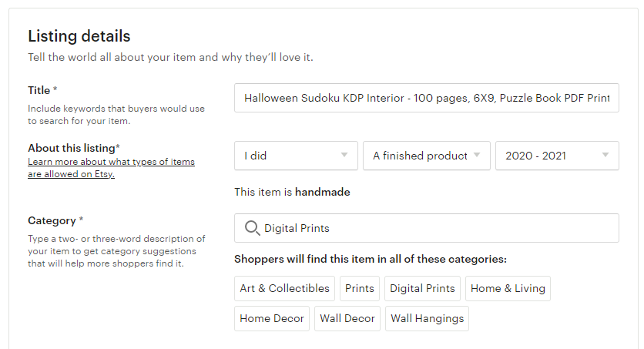Click the "This item is handmade" text
This screenshot has width=644, height=349.
tap(292, 192)
